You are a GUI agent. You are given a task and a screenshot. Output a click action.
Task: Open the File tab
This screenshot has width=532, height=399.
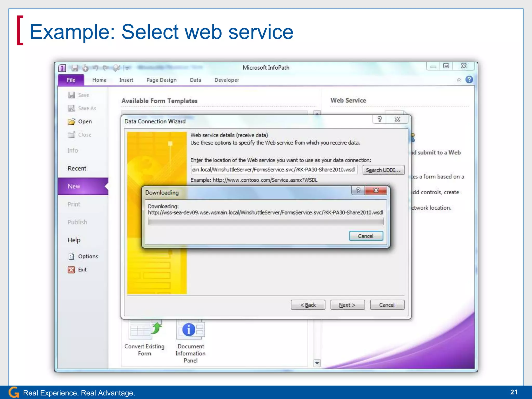71,80
